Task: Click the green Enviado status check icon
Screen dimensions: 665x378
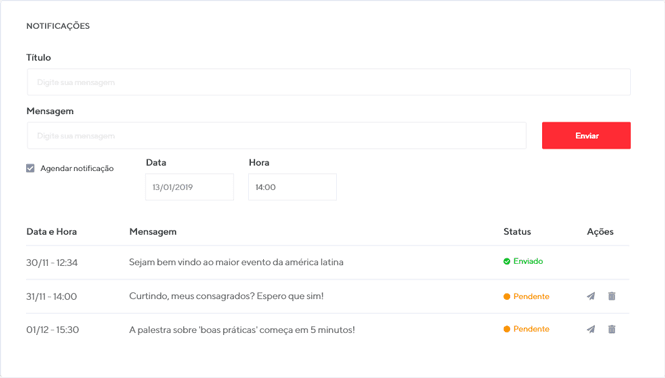Action: (506, 261)
